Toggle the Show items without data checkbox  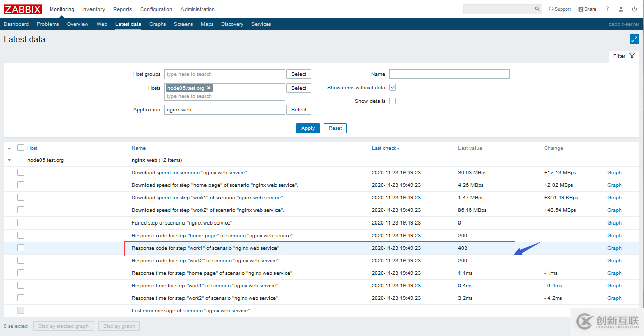[x=393, y=87]
